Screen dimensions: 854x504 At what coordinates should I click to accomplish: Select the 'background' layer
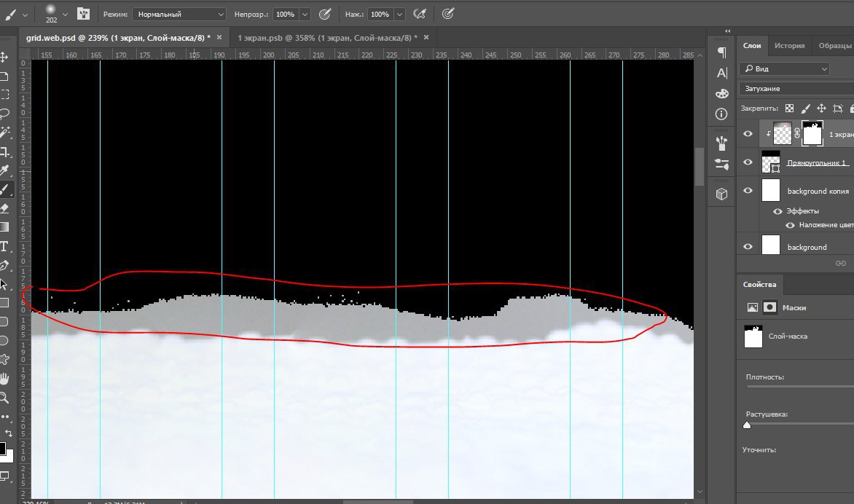(807, 247)
